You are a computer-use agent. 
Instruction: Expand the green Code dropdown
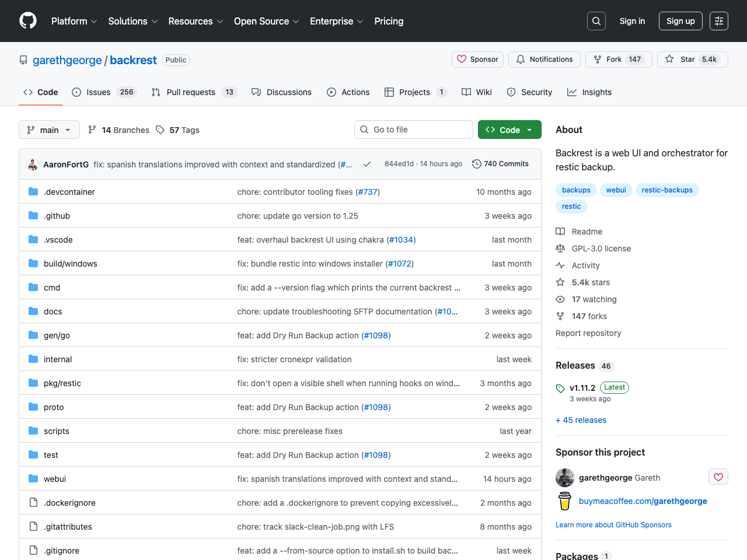509,129
